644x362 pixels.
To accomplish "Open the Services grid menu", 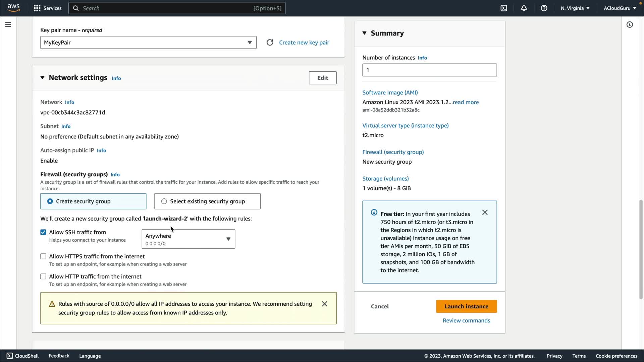I will [x=37, y=8].
